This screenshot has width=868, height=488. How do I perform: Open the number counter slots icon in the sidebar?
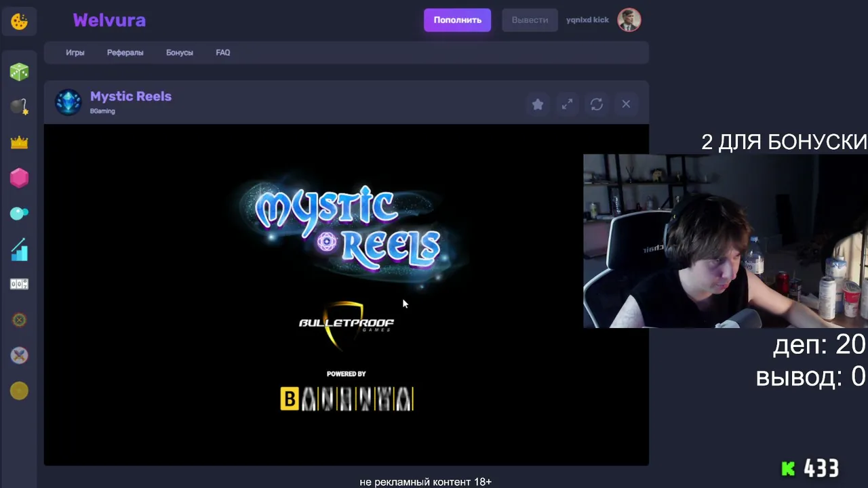pos(19,284)
